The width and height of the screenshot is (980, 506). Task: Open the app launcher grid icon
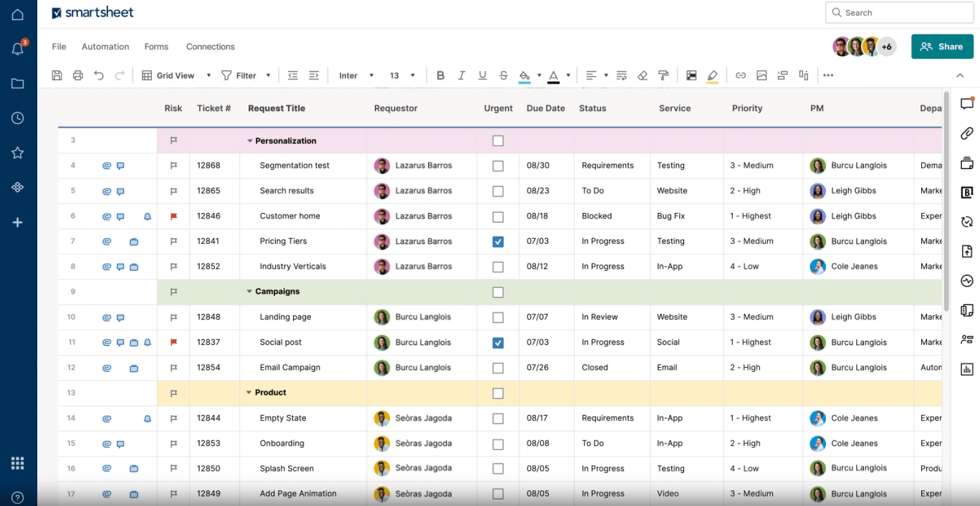tap(18, 463)
